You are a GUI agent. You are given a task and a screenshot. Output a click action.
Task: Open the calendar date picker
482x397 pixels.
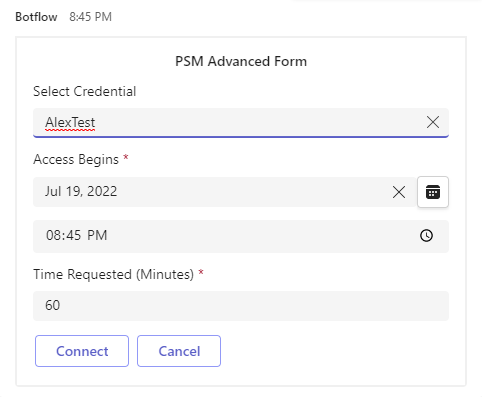click(x=433, y=192)
